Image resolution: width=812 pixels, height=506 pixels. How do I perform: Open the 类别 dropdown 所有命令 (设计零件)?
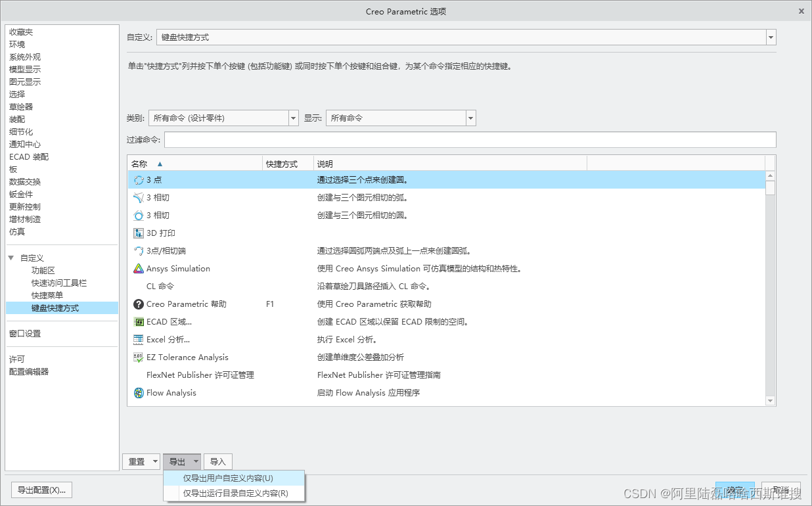pos(294,118)
